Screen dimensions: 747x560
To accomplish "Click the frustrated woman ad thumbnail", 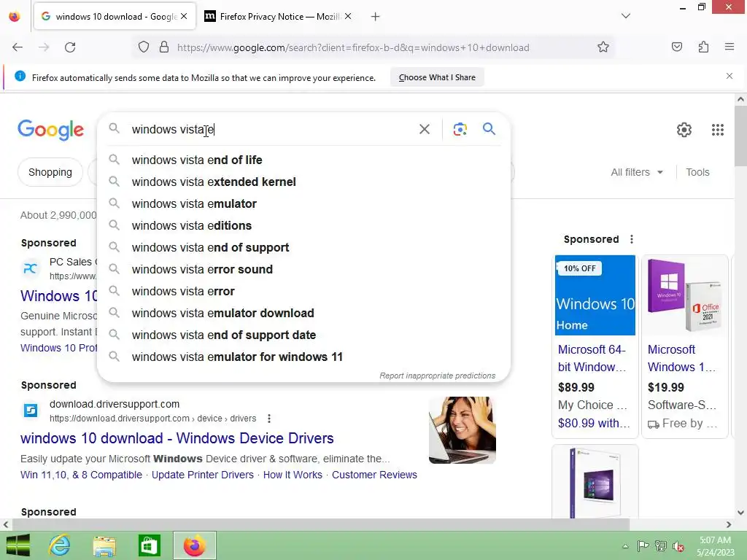I will [462, 430].
